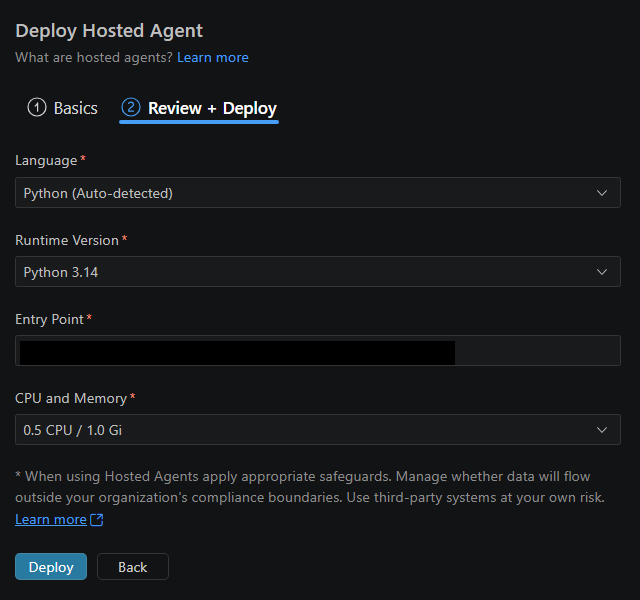This screenshot has width=640, height=600.
Task: Open the Language dropdown showing Python (Auto-detected)
Action: (318, 193)
